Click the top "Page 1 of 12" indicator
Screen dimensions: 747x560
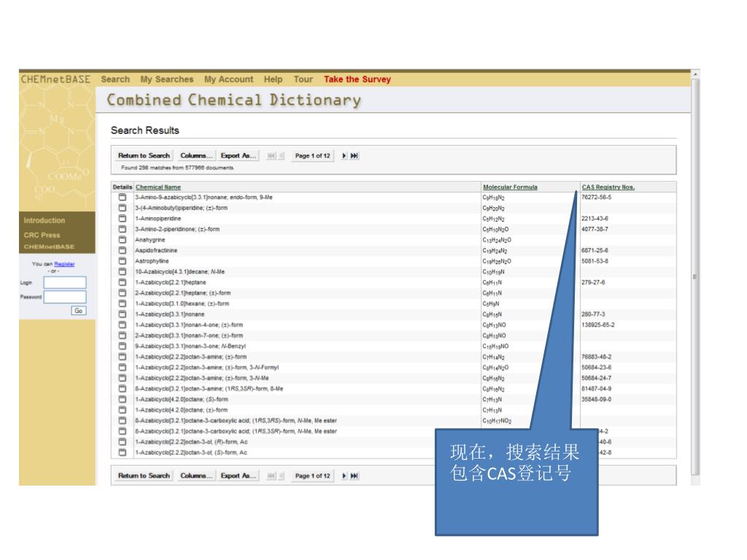312,156
